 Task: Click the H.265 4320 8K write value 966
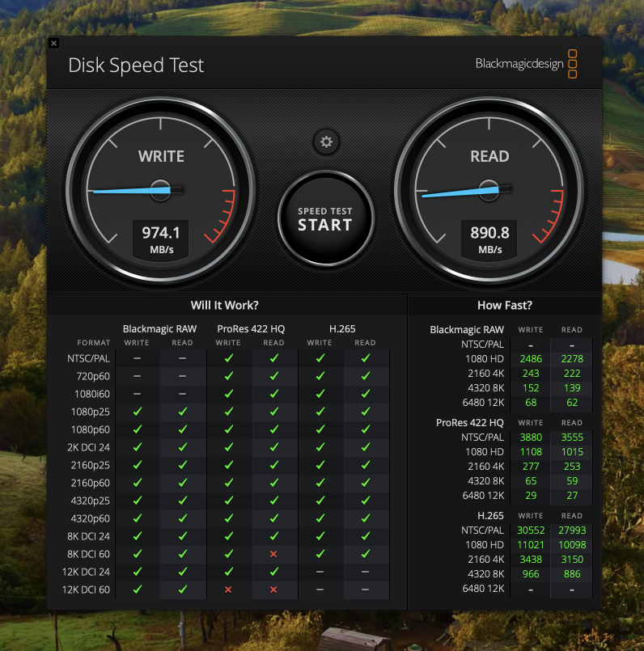click(x=531, y=574)
